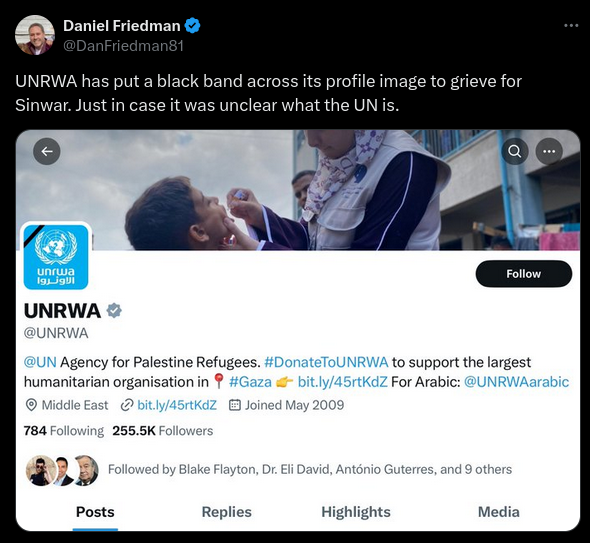
Task: Open the UNRWA logo profile picture
Action: click(56, 257)
